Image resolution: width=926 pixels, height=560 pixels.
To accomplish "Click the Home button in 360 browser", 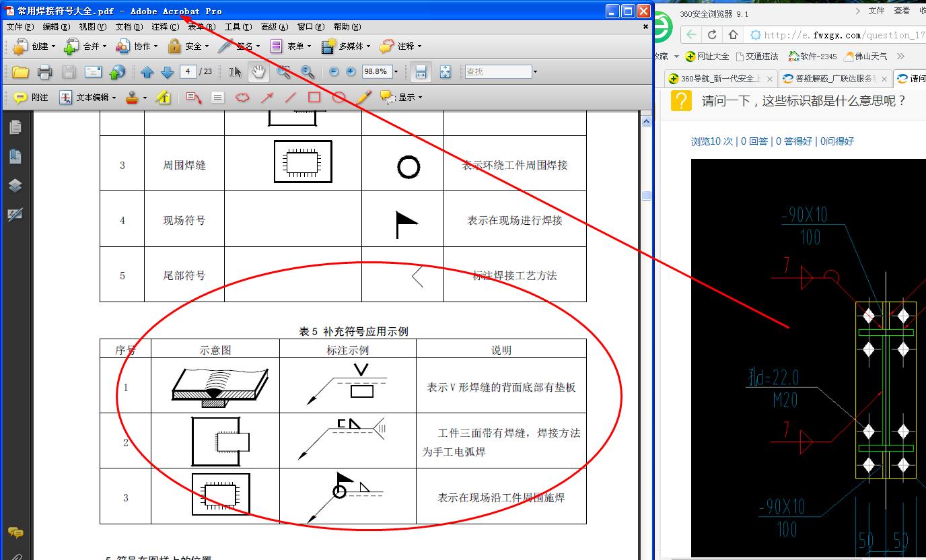I will click(x=733, y=35).
